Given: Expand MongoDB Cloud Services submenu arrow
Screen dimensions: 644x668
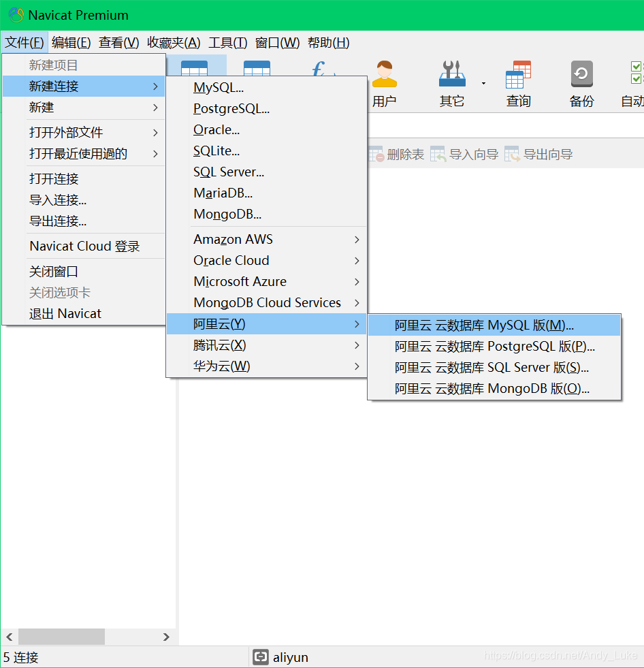Looking at the screenshot, I should [x=357, y=303].
